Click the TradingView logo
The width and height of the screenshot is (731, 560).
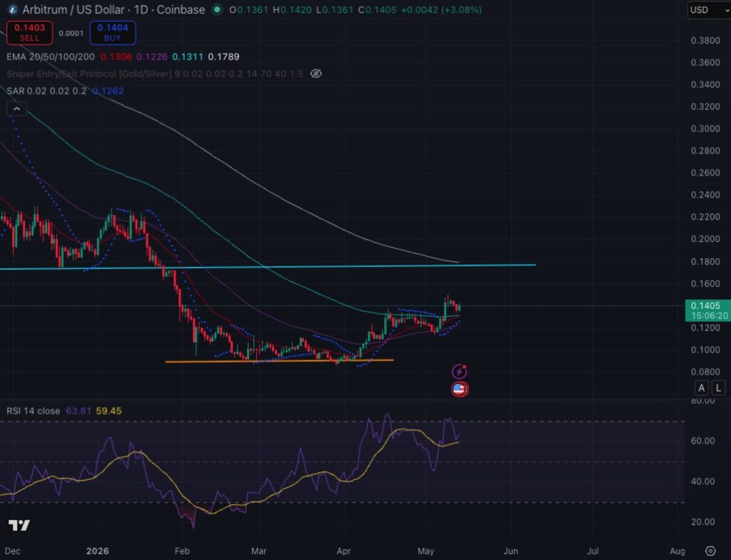pyautogui.click(x=19, y=526)
